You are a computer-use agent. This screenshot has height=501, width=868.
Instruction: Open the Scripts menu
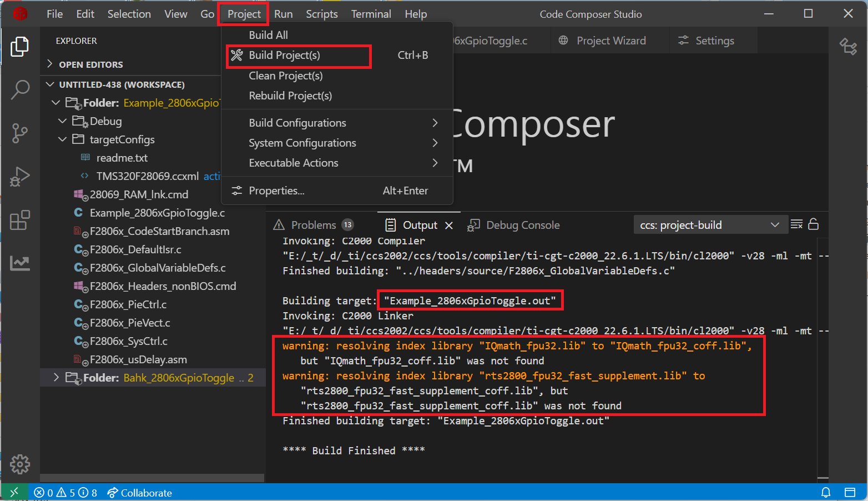click(x=322, y=14)
